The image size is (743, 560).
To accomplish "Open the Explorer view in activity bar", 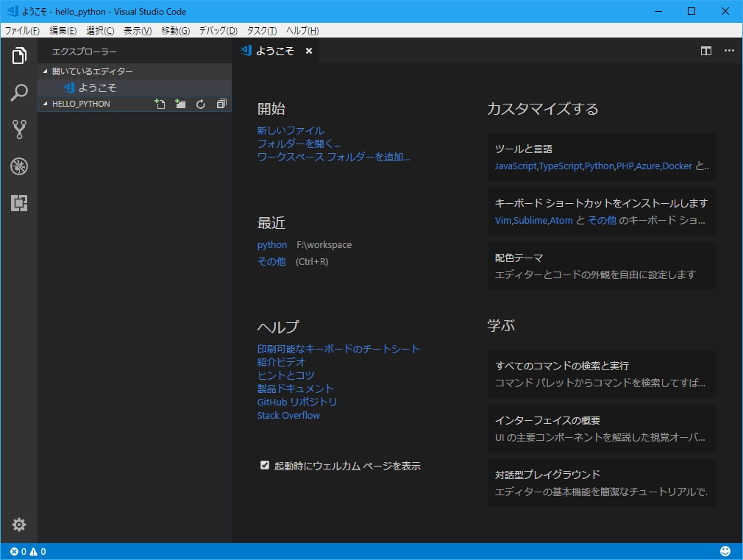I will tap(19, 55).
